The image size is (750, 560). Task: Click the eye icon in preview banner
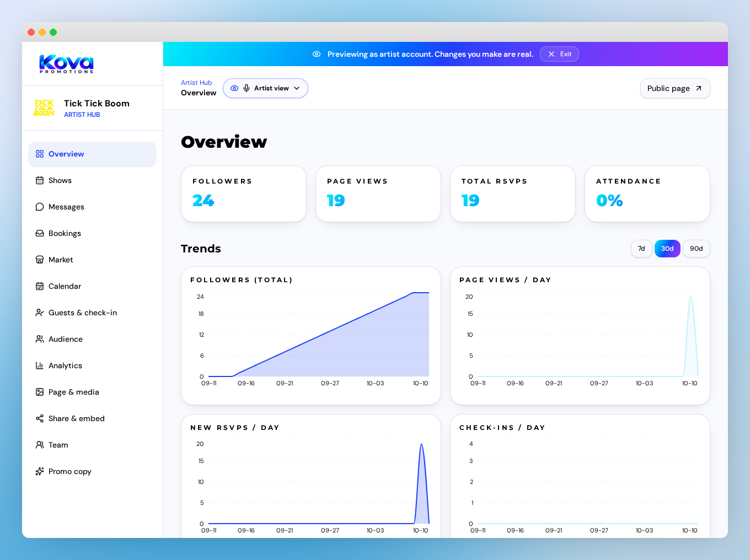tap(317, 54)
